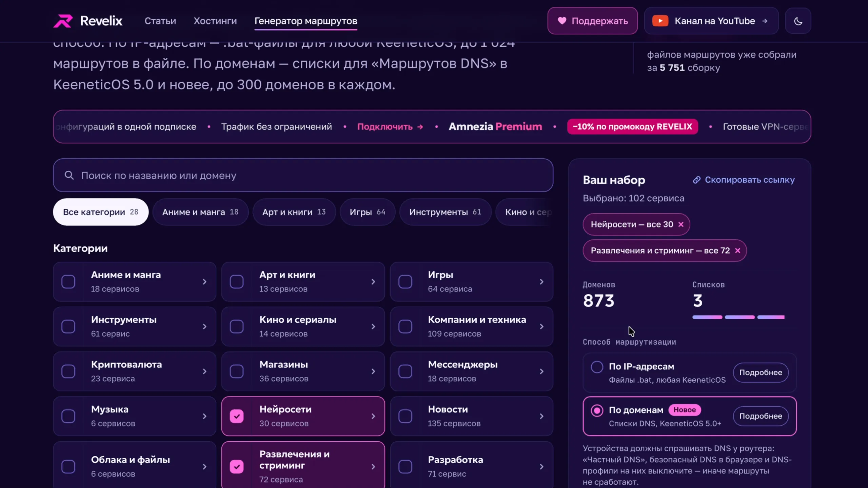The image size is (868, 488).
Task: Expand the Инструменты category chevron
Action: (204, 326)
